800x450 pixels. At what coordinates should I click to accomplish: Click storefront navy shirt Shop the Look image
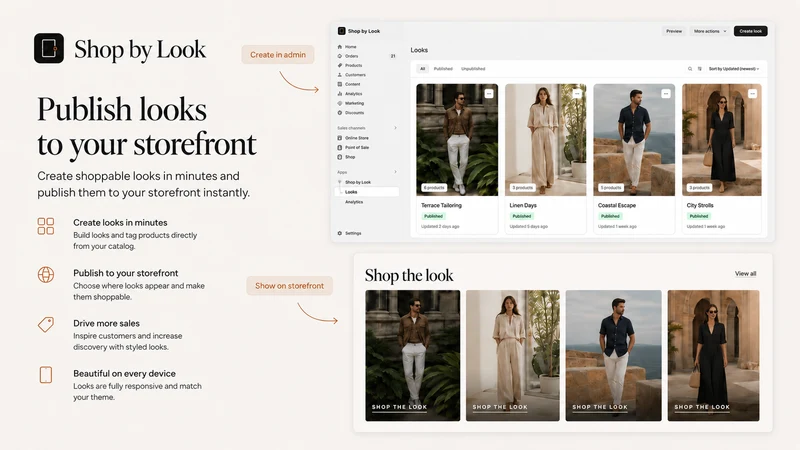(613, 356)
